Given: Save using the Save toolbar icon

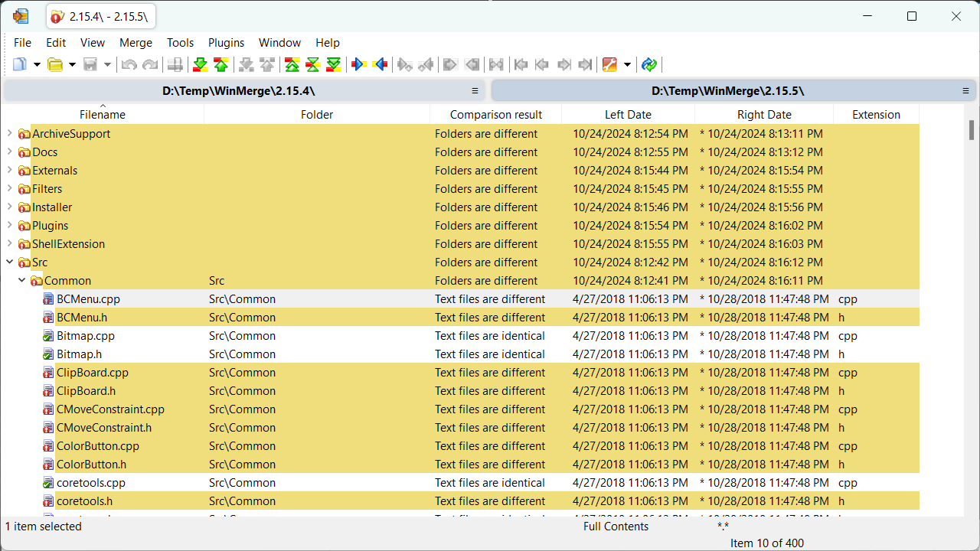Looking at the screenshot, I should point(90,64).
